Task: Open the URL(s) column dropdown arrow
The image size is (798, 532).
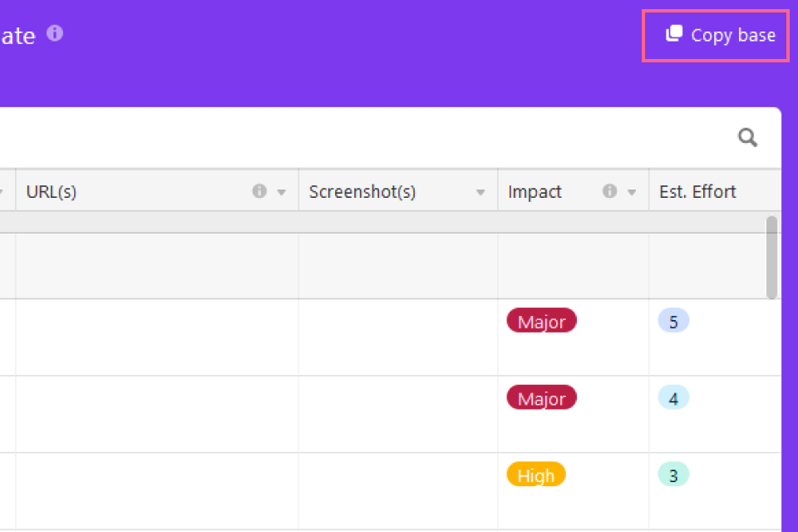Action: coord(282,192)
